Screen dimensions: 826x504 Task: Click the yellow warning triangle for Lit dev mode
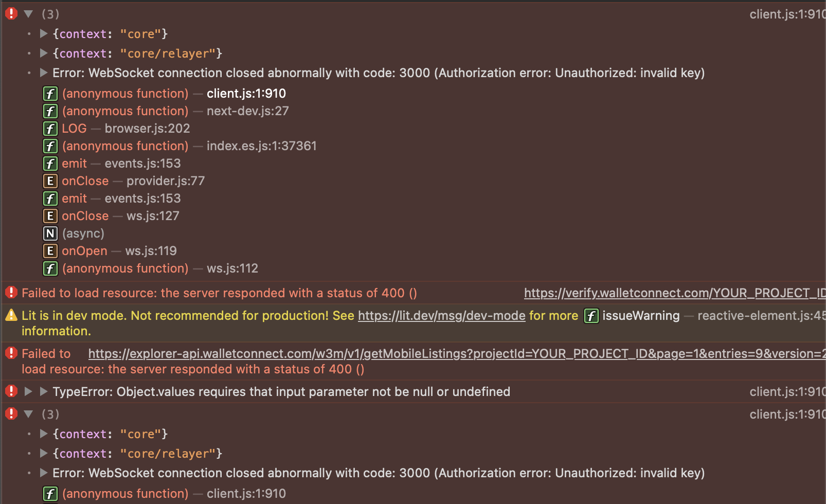10,315
